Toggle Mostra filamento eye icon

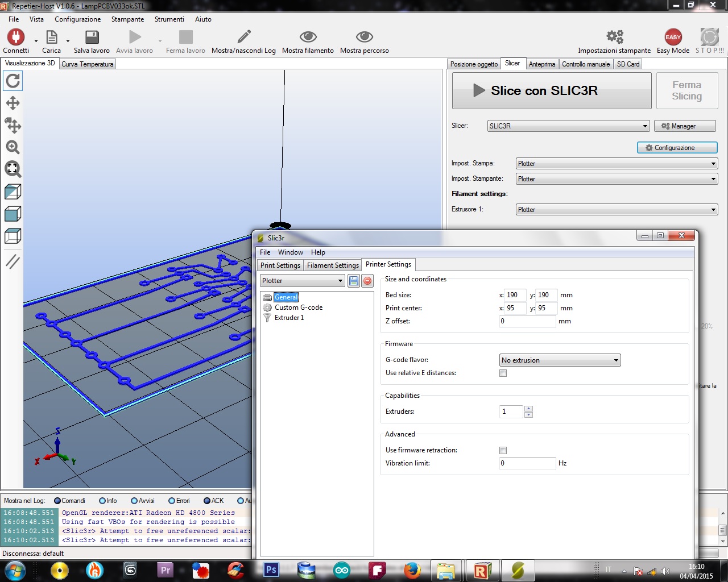(x=308, y=38)
